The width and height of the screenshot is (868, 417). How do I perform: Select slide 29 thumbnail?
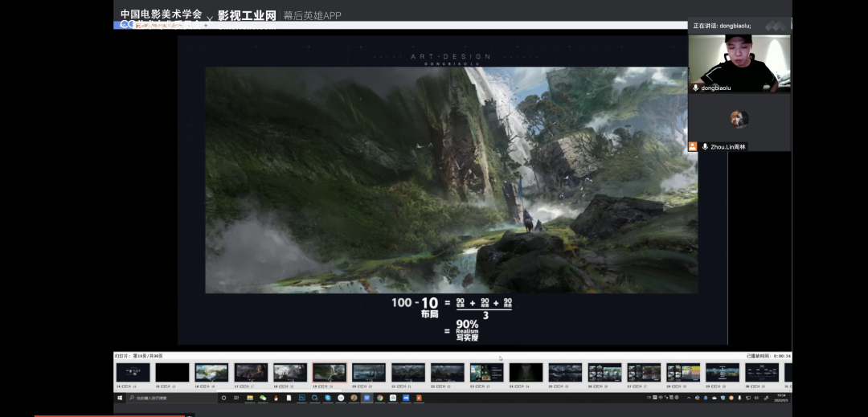723,372
